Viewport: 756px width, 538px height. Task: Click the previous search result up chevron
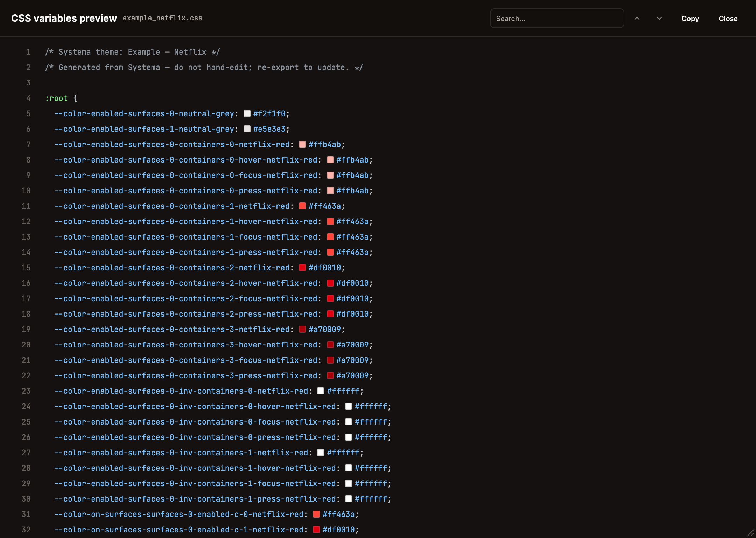point(637,19)
